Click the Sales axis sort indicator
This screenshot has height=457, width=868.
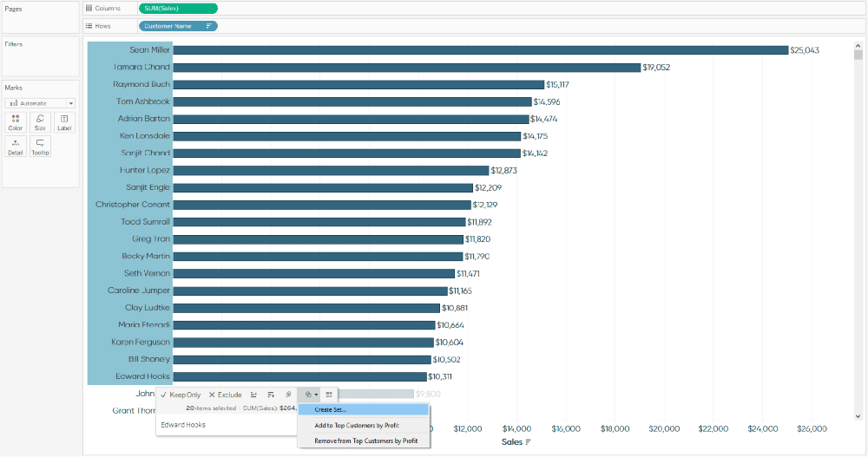528,442
